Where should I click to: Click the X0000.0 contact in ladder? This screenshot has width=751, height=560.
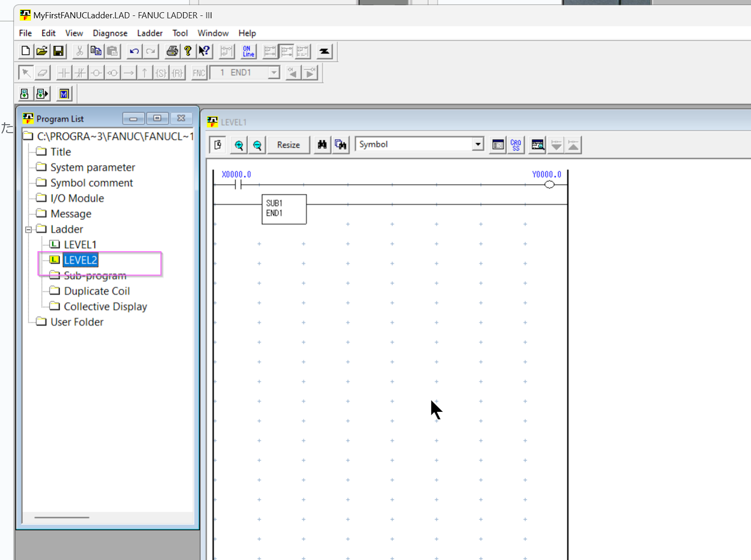(238, 185)
